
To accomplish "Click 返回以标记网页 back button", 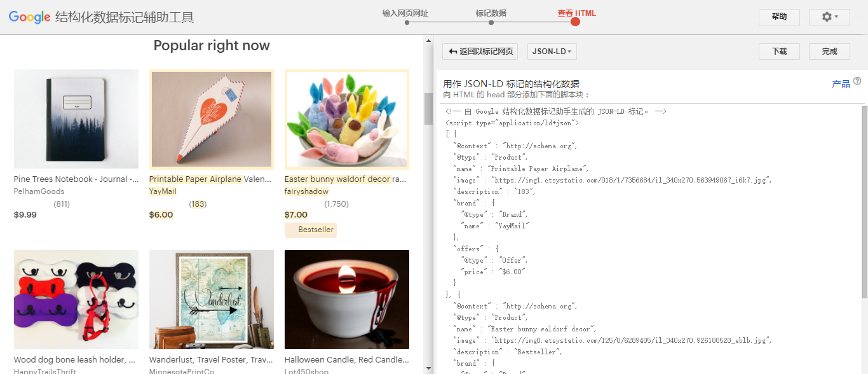I will (x=480, y=52).
